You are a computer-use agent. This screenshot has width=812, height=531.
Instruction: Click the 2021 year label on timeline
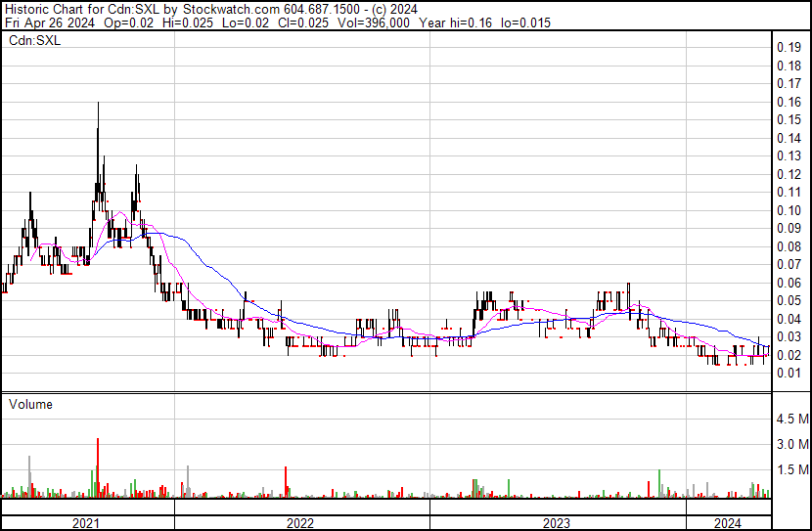86,523
